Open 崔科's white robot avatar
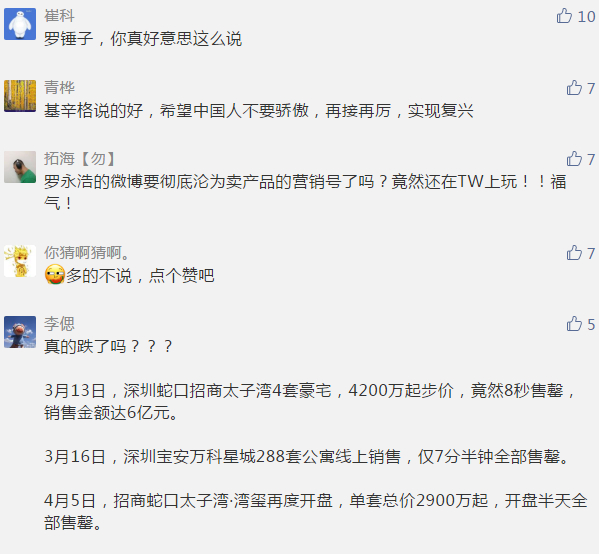Image resolution: width=599 pixels, height=554 pixels. click(20, 24)
